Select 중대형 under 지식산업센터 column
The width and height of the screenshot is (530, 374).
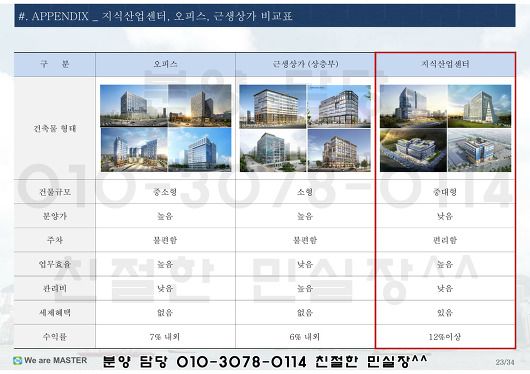click(445, 192)
